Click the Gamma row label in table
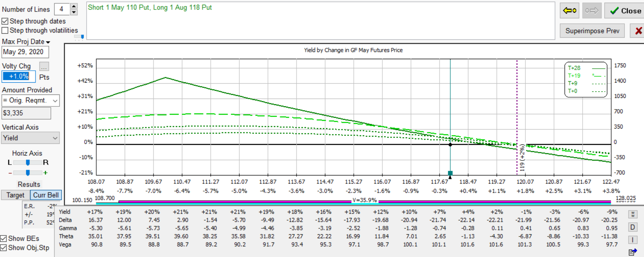644x257 pixels. [x=68, y=228]
